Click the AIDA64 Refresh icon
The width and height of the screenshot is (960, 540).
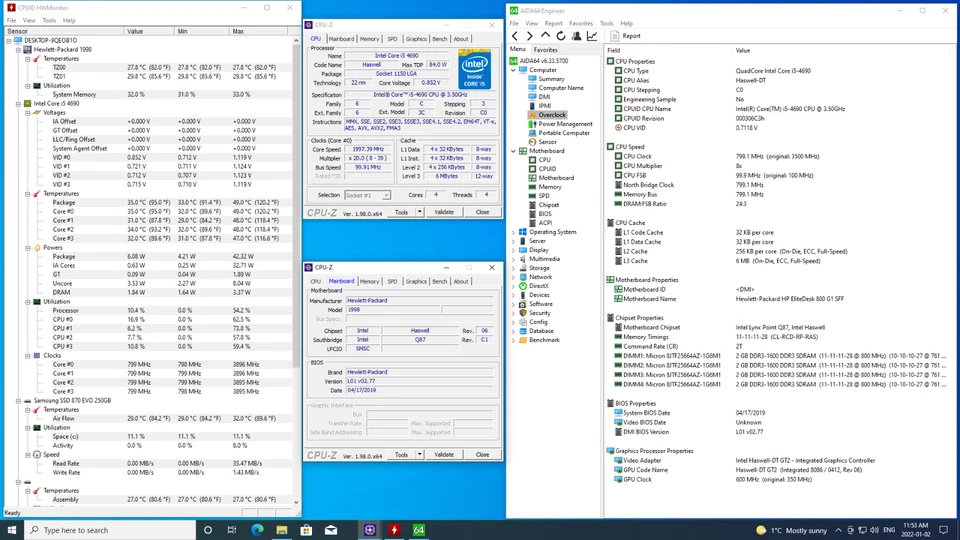[x=560, y=36]
